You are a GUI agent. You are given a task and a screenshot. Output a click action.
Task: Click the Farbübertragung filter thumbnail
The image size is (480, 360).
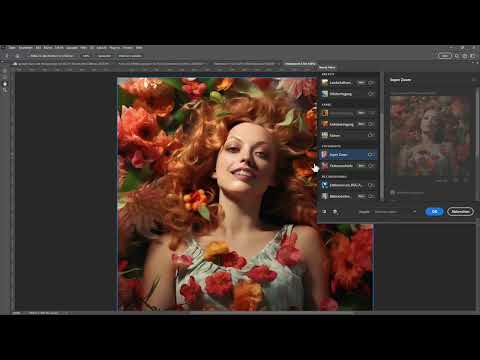[325, 124]
